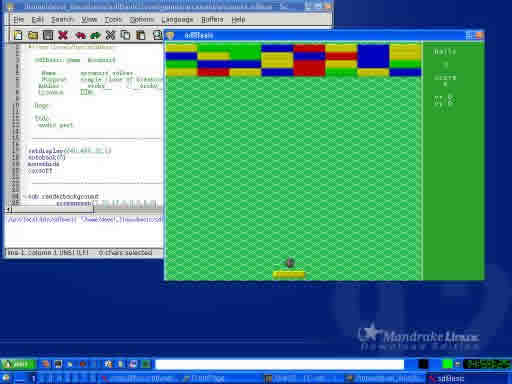Click the Copy icon in the toolbar
The width and height of the screenshot is (512, 384).
coord(125,35)
